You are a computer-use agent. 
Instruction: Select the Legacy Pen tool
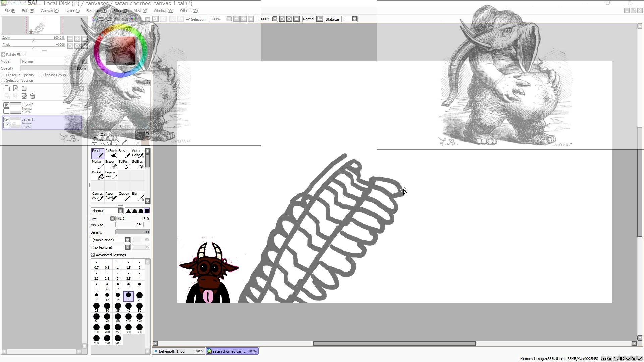[x=111, y=175]
